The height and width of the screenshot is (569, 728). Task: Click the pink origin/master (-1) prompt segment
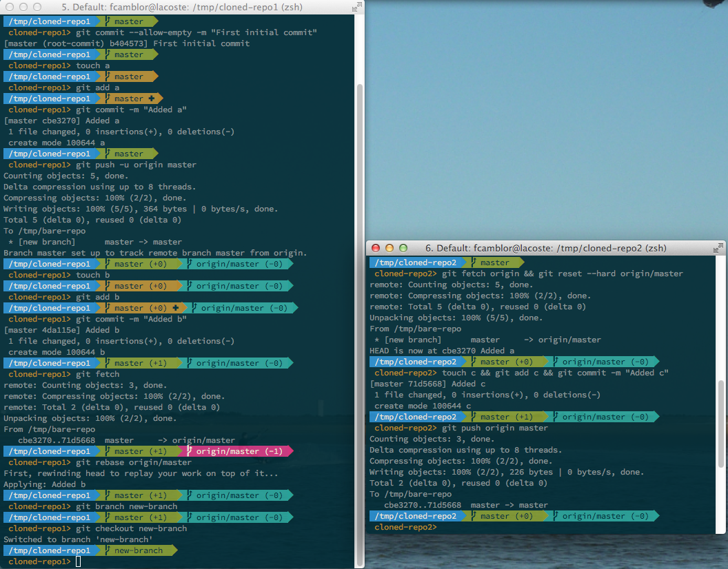click(238, 451)
